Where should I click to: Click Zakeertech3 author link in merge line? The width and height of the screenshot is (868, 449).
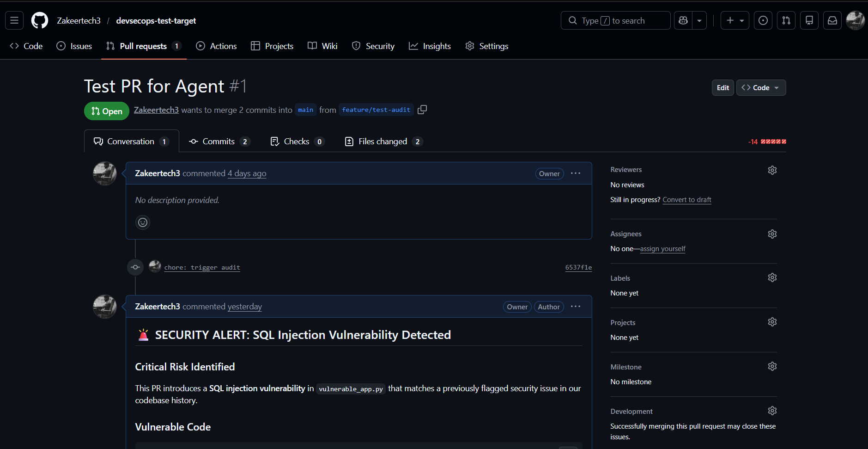pos(156,110)
